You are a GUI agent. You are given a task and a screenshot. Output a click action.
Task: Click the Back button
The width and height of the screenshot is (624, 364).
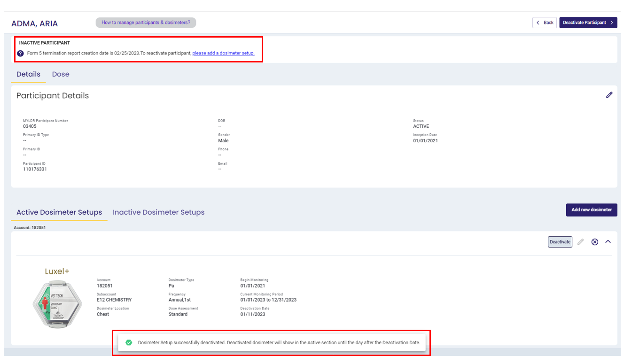coord(545,22)
